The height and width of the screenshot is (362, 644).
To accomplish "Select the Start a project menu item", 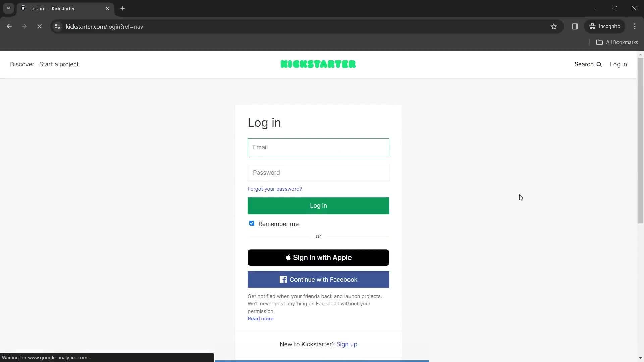I will coord(59,64).
